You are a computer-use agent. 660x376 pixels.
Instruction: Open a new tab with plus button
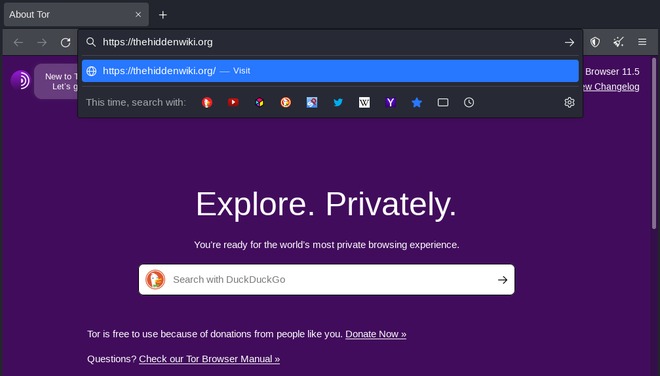[163, 15]
